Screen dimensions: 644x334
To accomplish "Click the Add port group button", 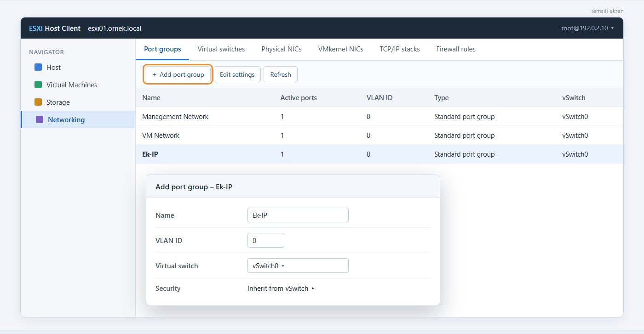I will (178, 74).
